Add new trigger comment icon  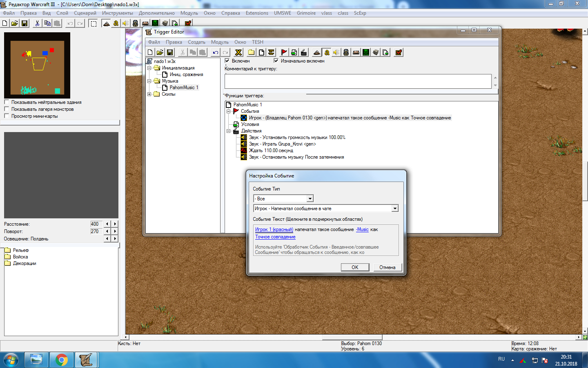[x=271, y=52]
